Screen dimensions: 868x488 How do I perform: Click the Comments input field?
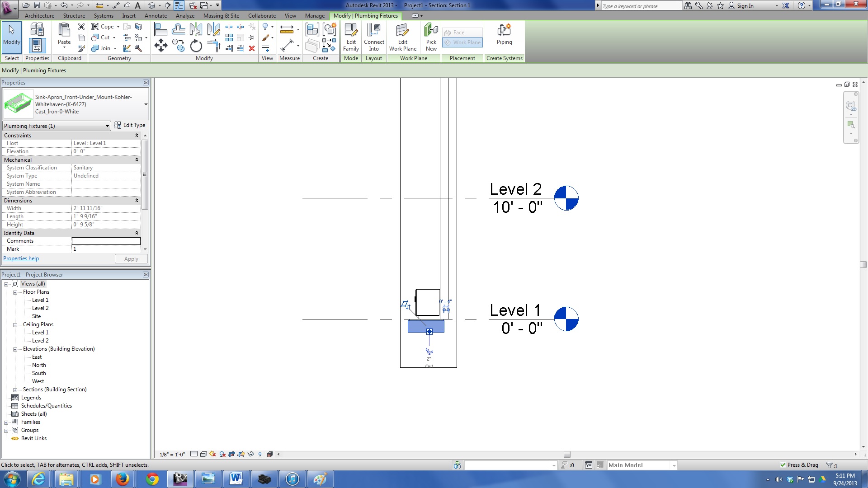(x=106, y=241)
